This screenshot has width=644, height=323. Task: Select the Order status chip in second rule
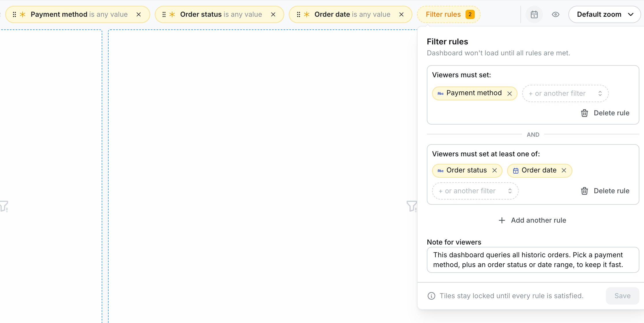click(x=467, y=170)
